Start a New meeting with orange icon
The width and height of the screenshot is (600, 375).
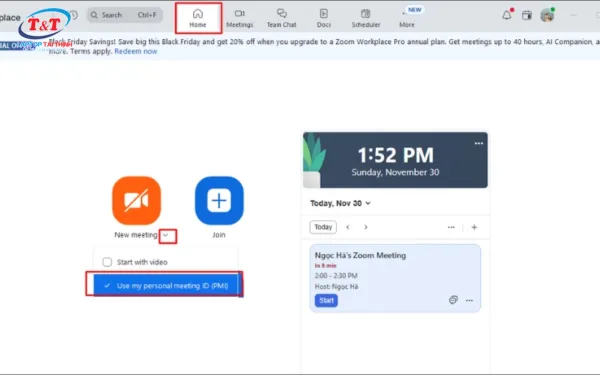click(137, 201)
